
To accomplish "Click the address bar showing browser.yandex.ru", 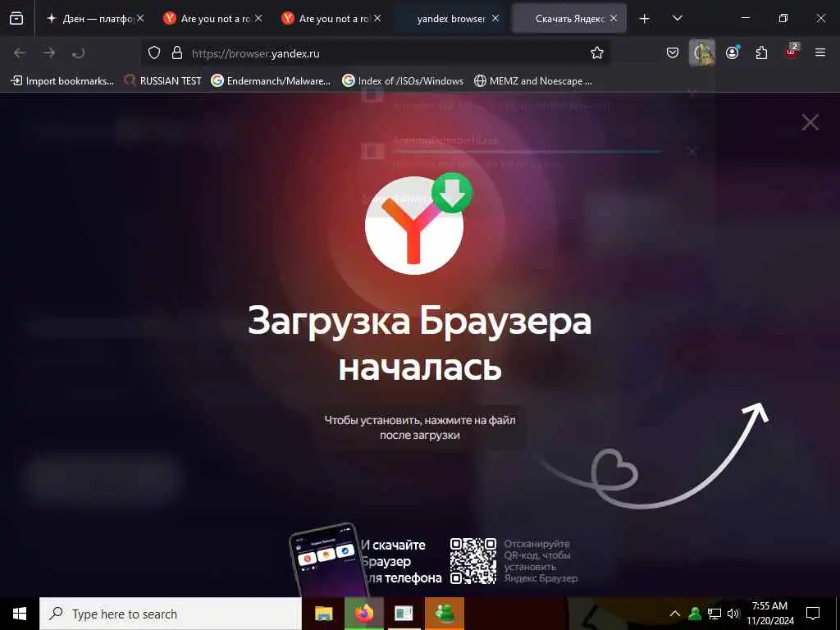I will 375,53.
